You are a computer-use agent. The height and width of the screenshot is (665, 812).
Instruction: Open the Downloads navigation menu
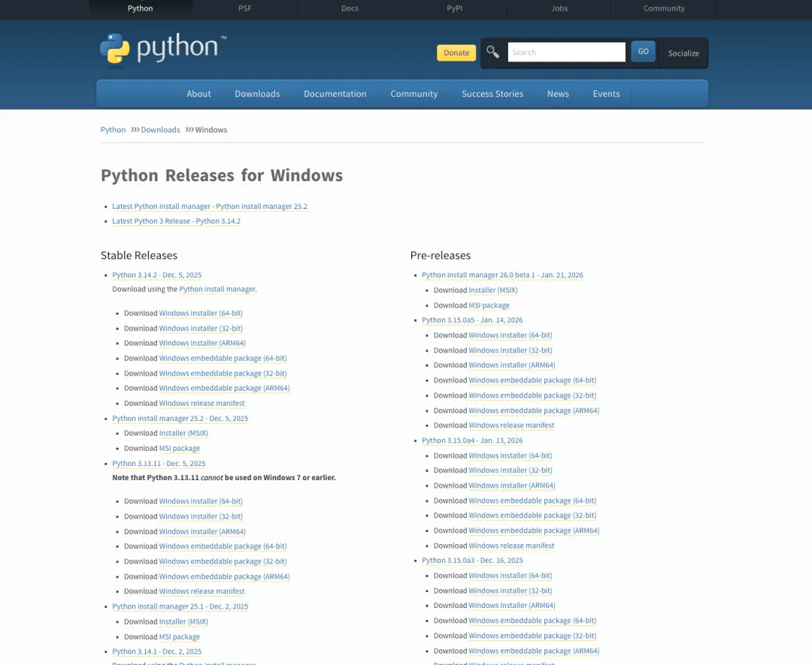(x=257, y=94)
